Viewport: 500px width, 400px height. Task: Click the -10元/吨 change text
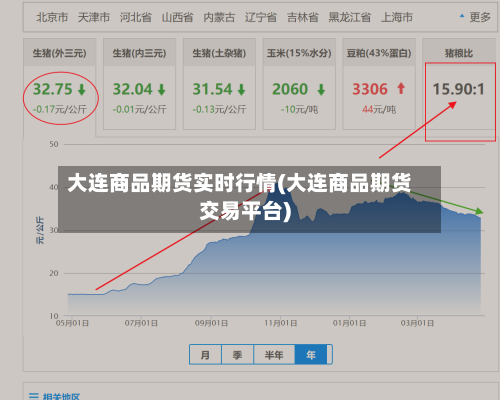[x=299, y=109]
